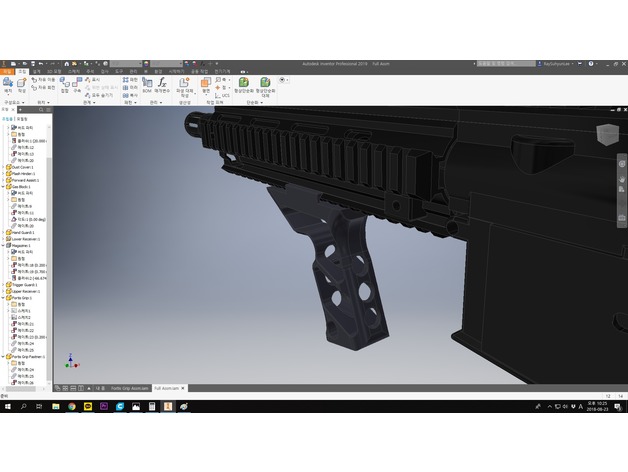The width and height of the screenshot is (628, 472).
Task: Collapse the Gas Block:1 tree node
Action: 4,187
